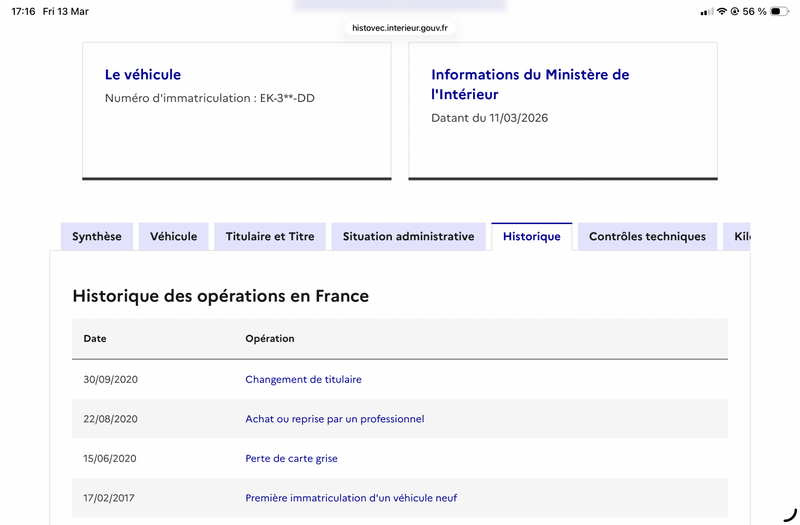Select the date 15/06/2020
The height and width of the screenshot is (525, 800).
click(110, 459)
